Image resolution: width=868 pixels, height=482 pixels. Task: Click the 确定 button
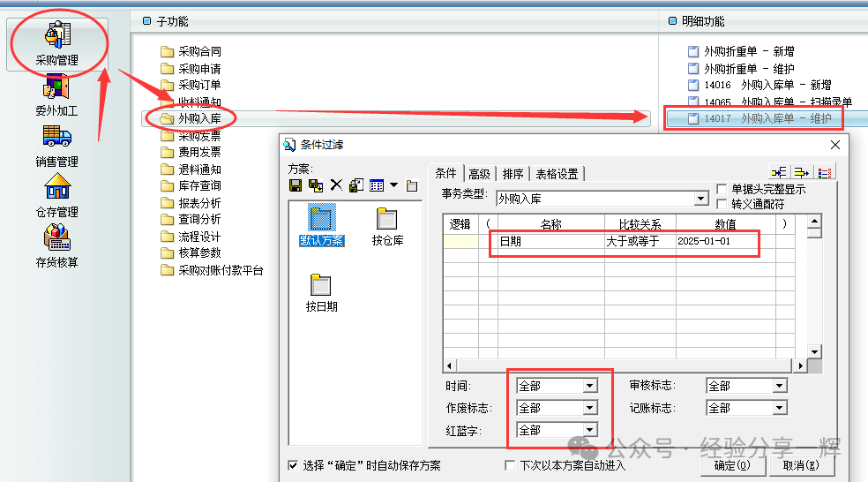[x=732, y=465]
